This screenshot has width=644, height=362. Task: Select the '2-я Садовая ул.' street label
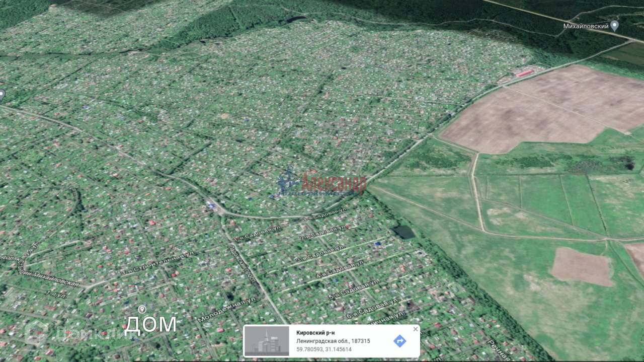323,232
